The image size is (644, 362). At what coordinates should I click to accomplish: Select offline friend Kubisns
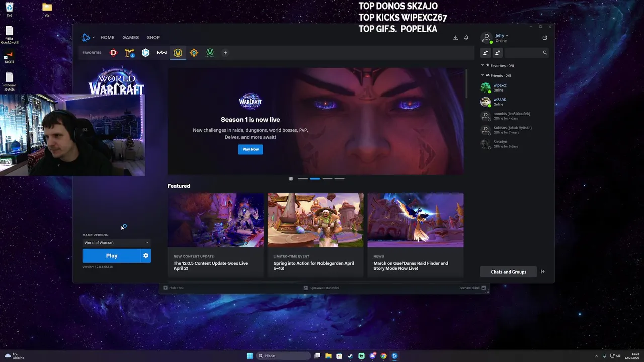[513, 130]
